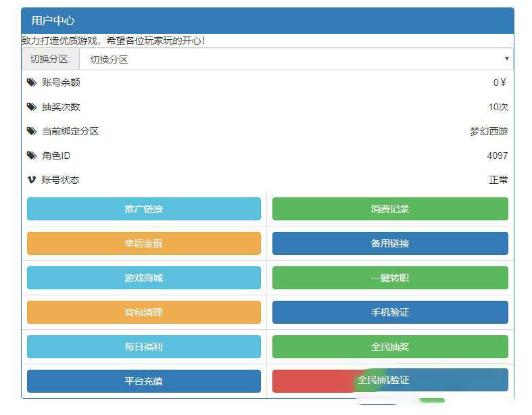
Task: Open the green 全民抽奖 lottery button
Action: pos(390,347)
